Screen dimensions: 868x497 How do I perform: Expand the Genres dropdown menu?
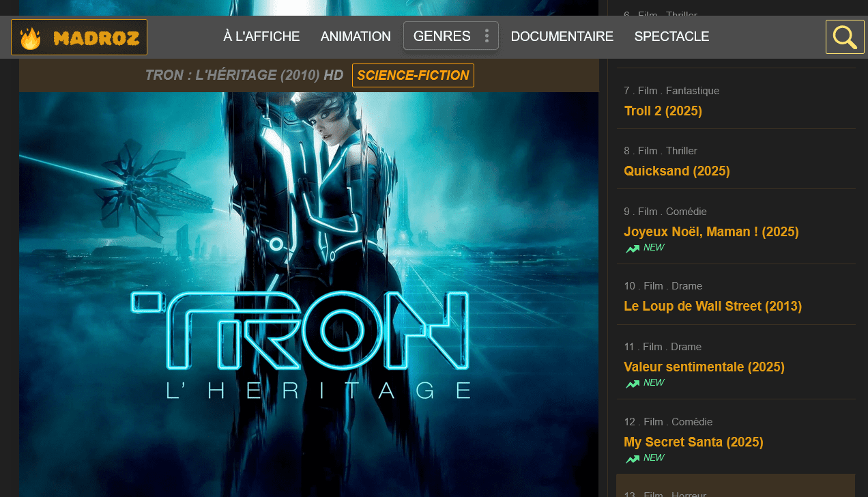(x=442, y=36)
